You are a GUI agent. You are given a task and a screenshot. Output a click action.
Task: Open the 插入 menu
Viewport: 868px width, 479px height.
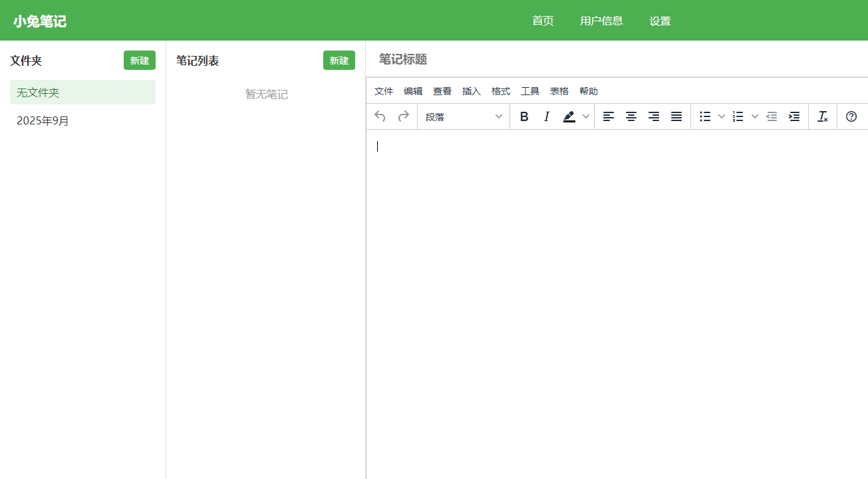[472, 91]
